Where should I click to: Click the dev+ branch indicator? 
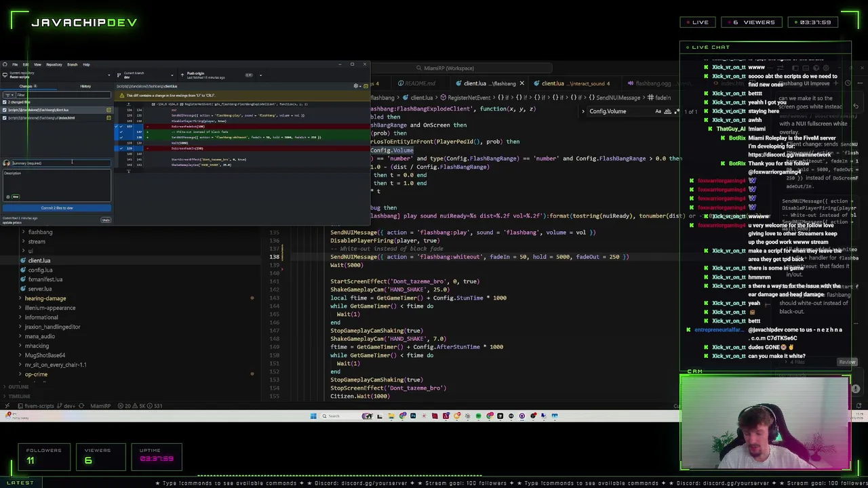tap(66, 406)
